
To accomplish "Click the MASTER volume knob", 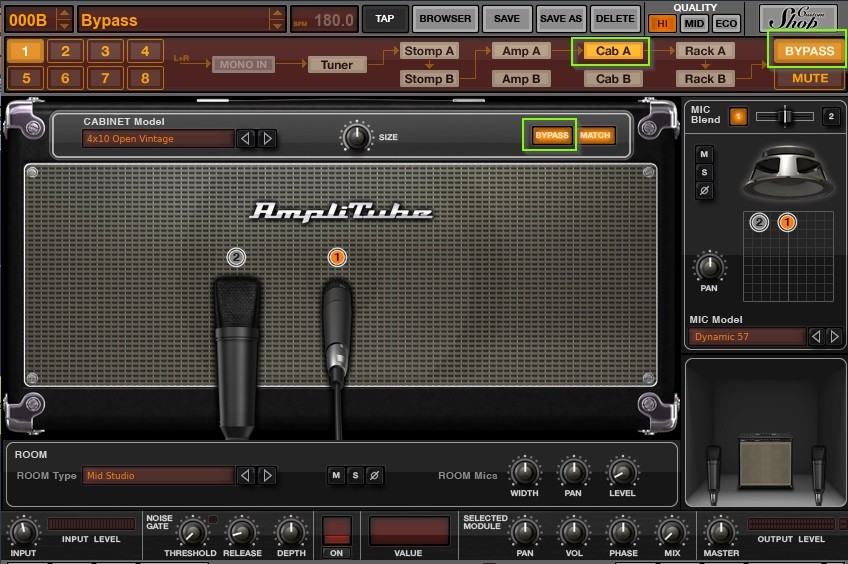I will (721, 531).
